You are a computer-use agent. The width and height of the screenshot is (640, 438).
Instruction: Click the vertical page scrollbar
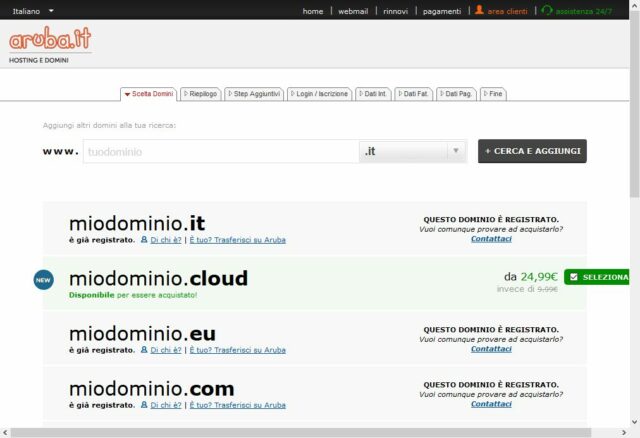[x=634, y=100]
